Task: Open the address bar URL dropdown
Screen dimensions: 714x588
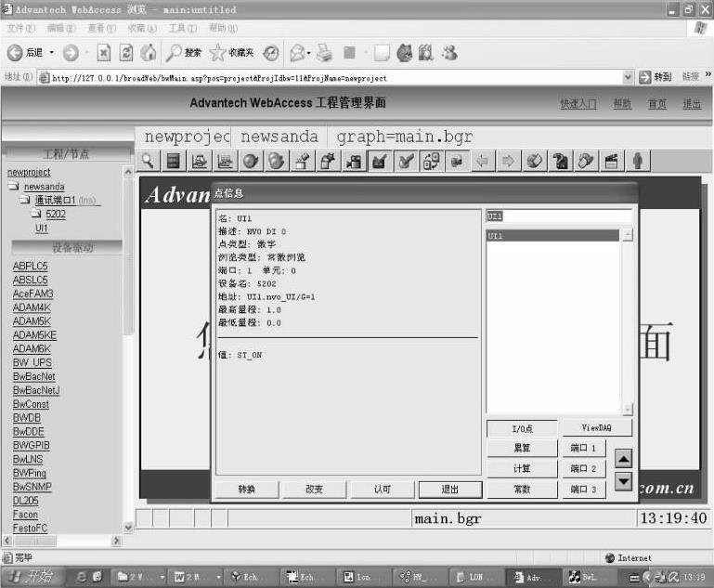Action: point(628,77)
